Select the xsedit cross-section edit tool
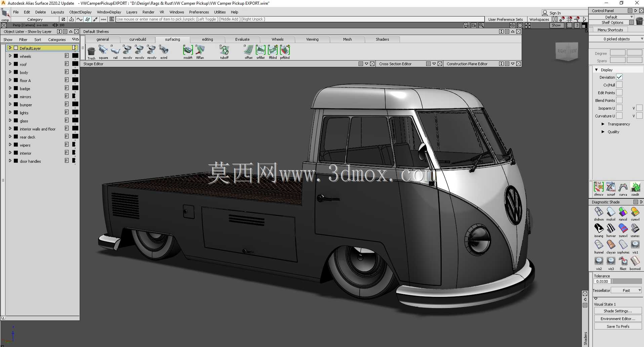644x347 pixels. 635,189
